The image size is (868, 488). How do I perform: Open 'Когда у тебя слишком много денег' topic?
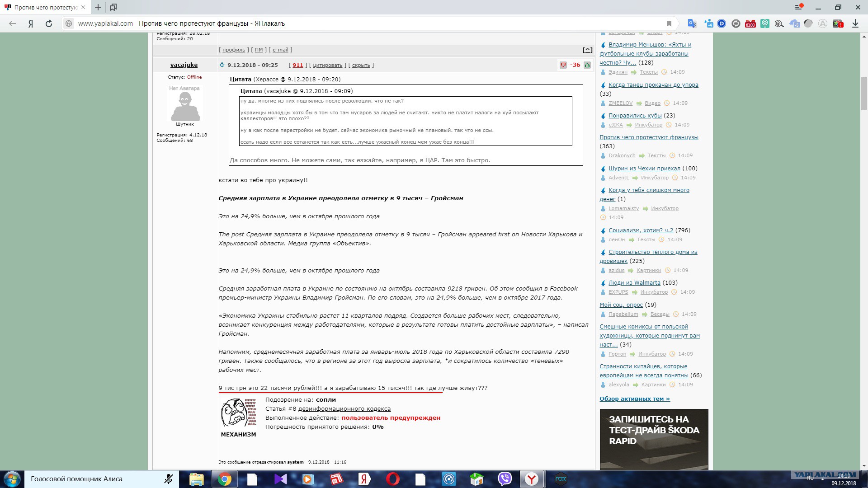click(x=645, y=195)
